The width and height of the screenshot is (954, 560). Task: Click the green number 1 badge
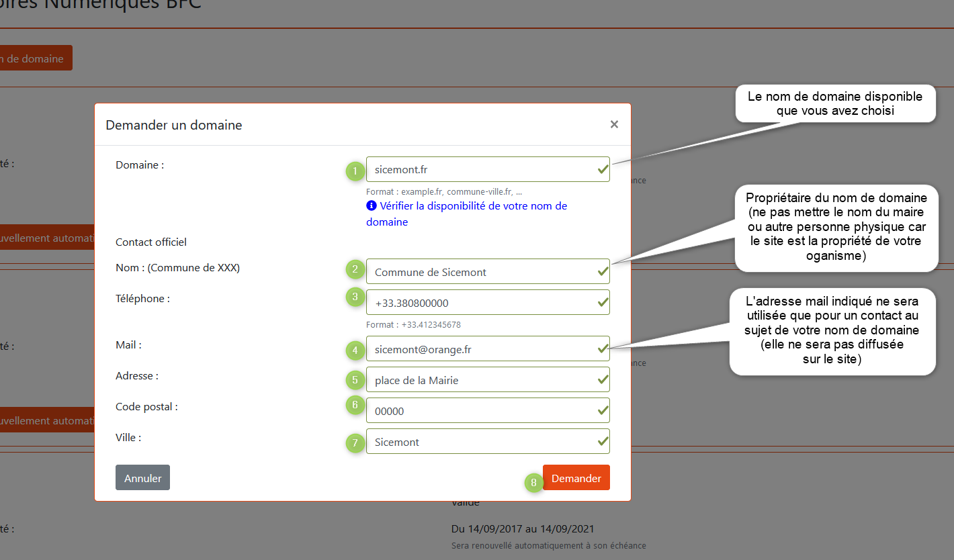[355, 171]
